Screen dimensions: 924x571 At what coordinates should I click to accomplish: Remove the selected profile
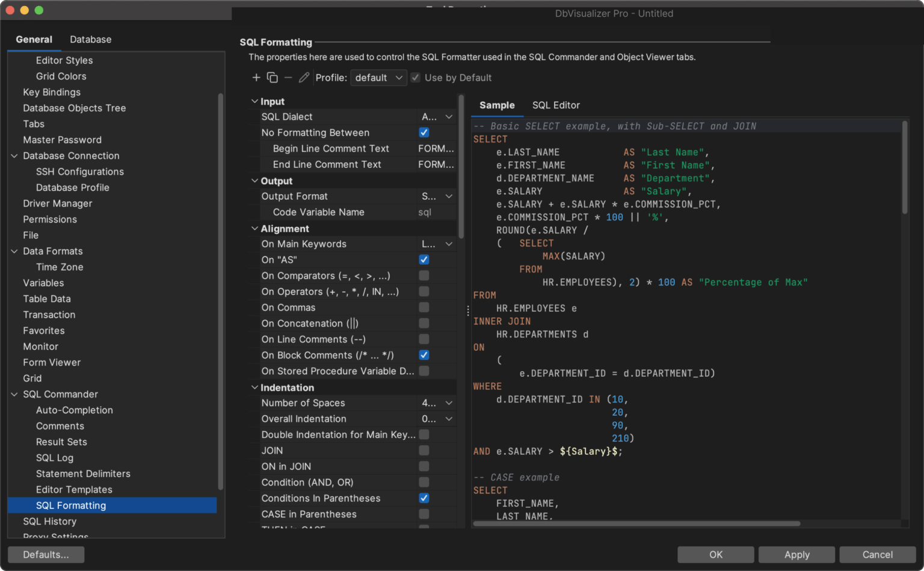click(x=288, y=78)
